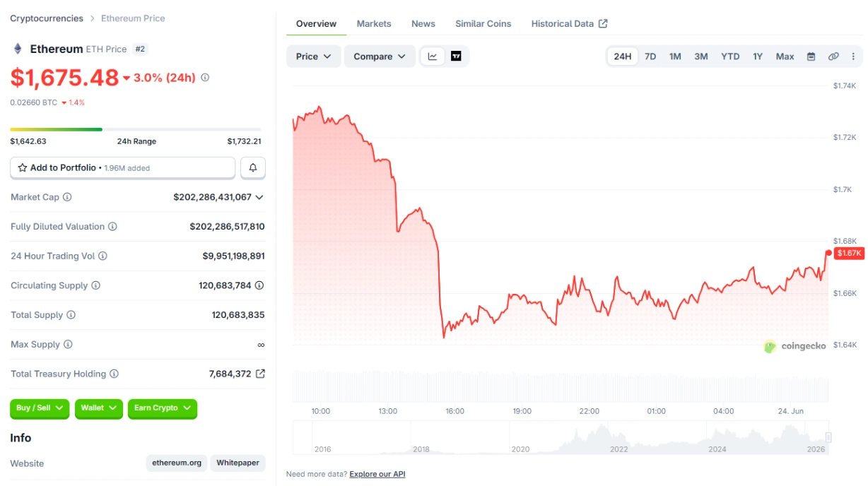The image size is (868, 486).
Task: Open Circulating Supply label info icon
Action: pyautogui.click(x=95, y=285)
